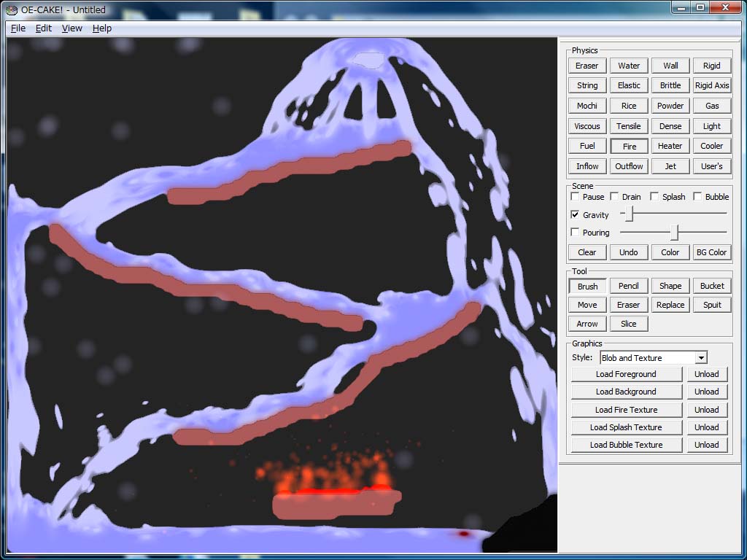Image resolution: width=747 pixels, height=560 pixels.
Task: Clear the scene with Clear button
Action: [x=587, y=252]
